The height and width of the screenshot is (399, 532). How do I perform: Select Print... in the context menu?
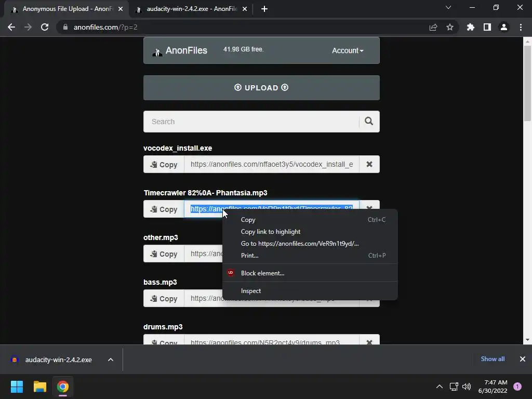click(310, 256)
